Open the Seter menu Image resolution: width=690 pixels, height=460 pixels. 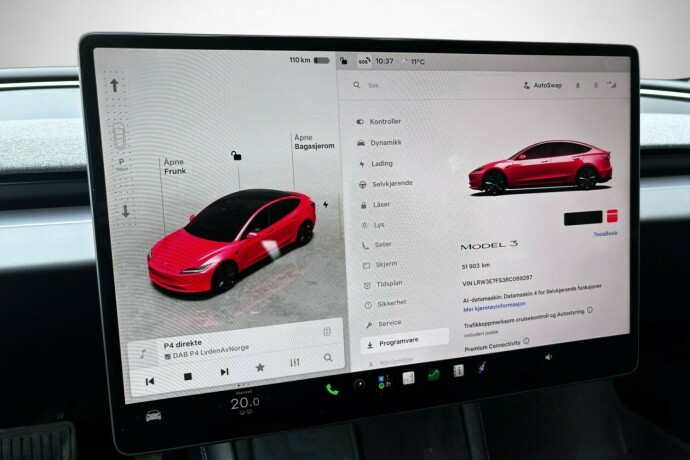point(377,245)
